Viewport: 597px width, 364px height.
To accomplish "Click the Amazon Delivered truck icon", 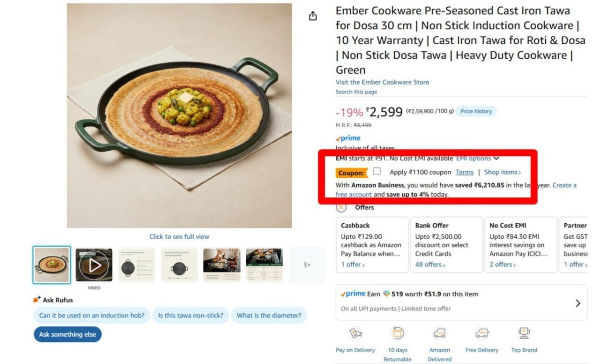I will pyautogui.click(x=439, y=333).
